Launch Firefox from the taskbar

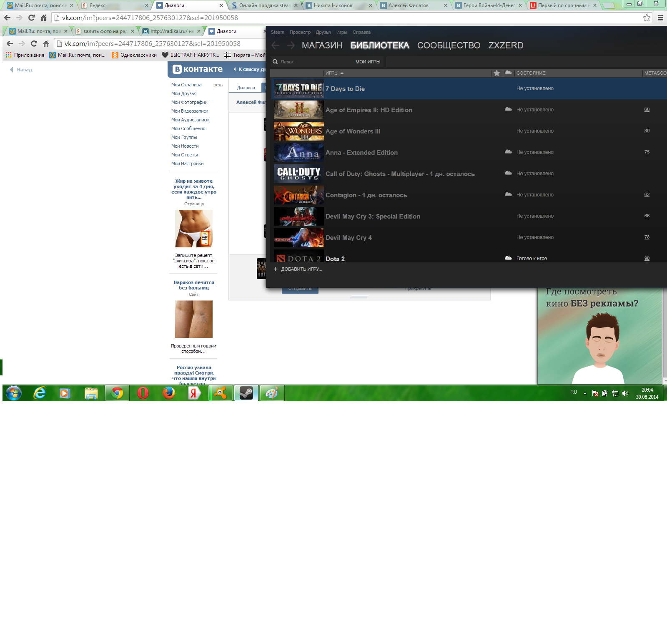[x=169, y=393]
